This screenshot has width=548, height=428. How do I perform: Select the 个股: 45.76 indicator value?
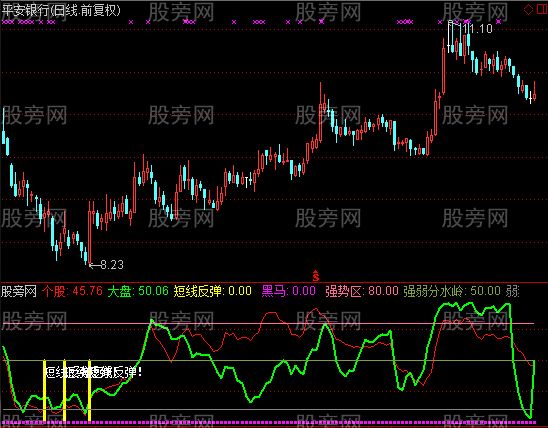[x=72, y=291]
